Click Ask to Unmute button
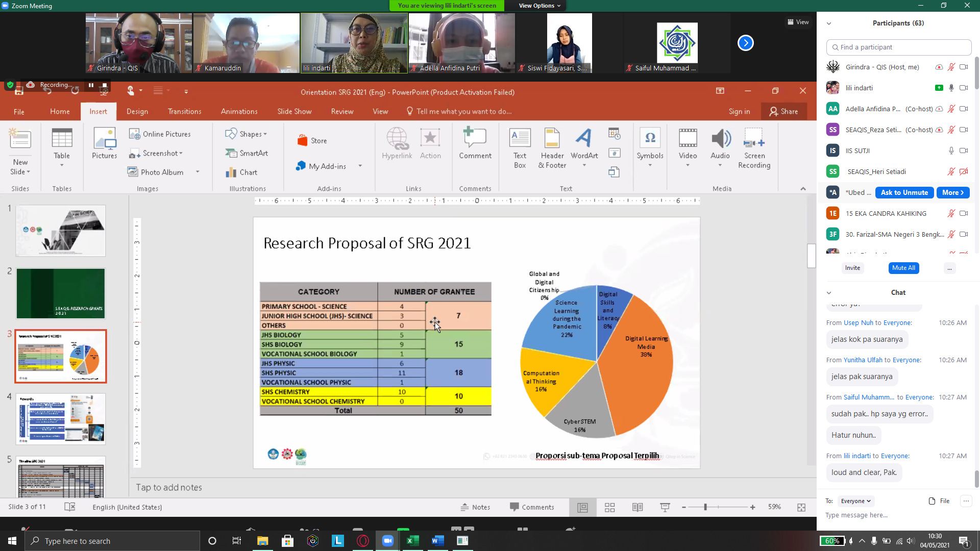The image size is (980, 551). [904, 192]
